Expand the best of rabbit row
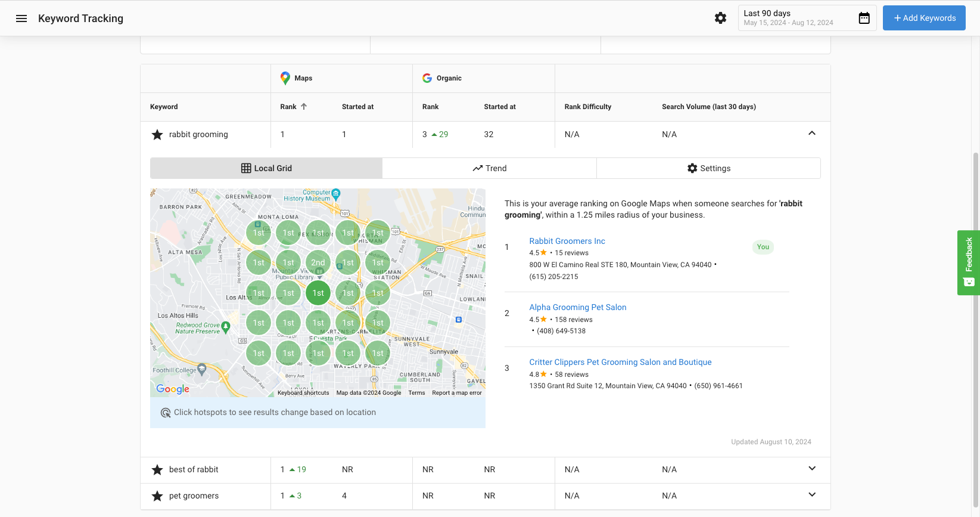 point(811,469)
